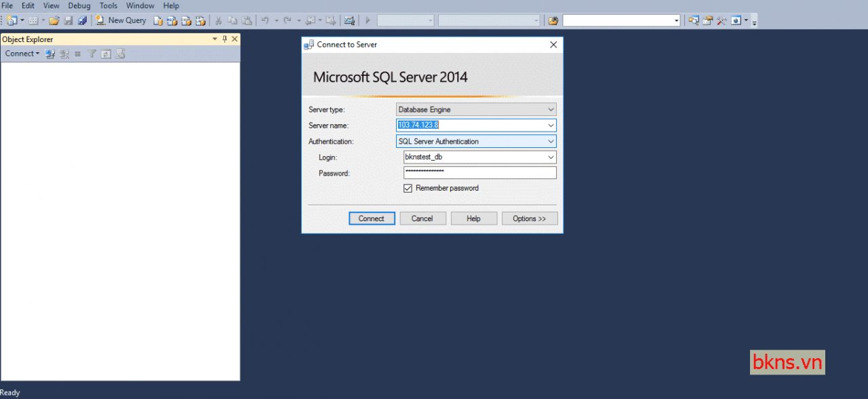This screenshot has height=399, width=868.
Task: Click the Connect button in the dialog
Action: click(372, 218)
